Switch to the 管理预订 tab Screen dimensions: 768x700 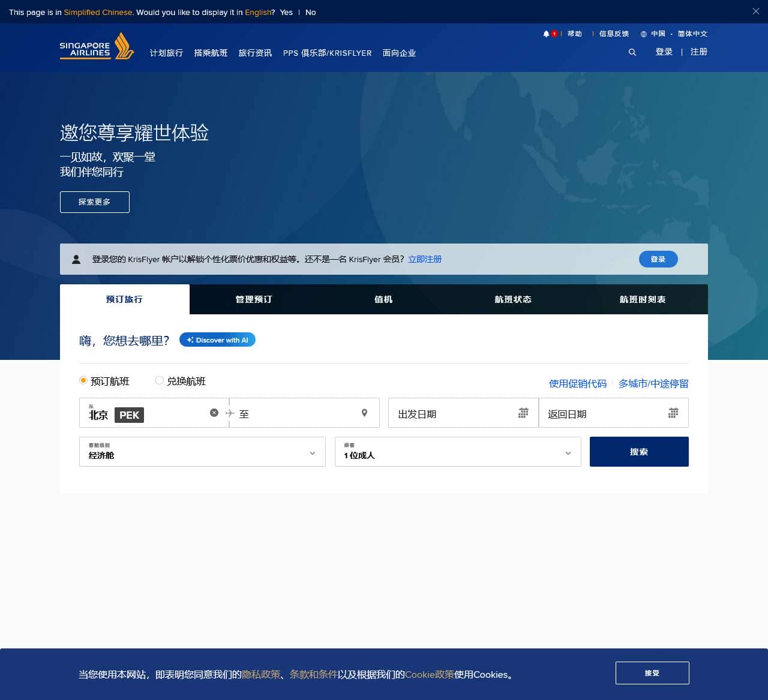click(253, 299)
